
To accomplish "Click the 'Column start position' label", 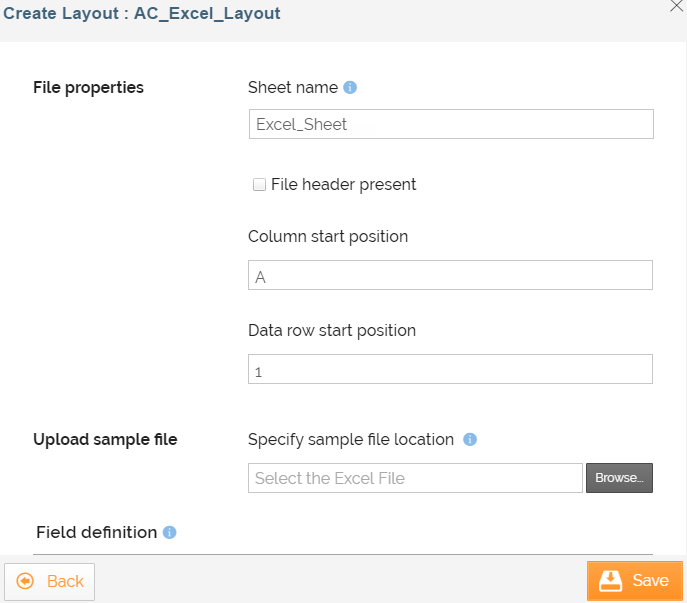I will point(328,237).
